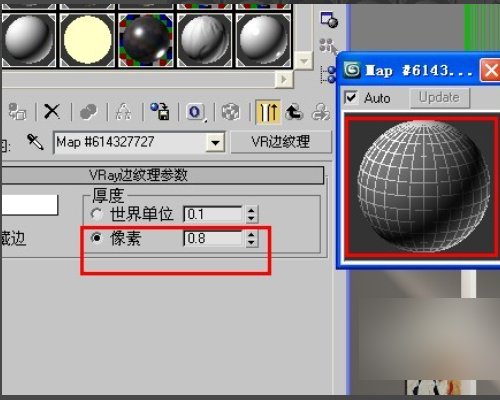Click the Go Forward to Sibling icon
The width and height of the screenshot is (500, 400).
[321, 112]
